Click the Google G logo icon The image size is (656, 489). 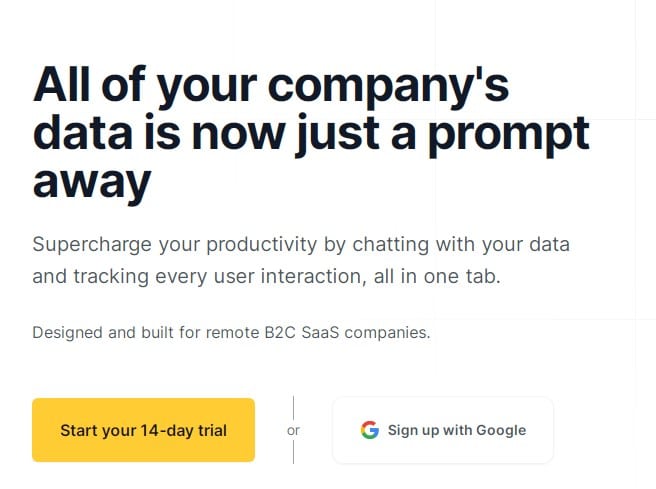click(370, 430)
